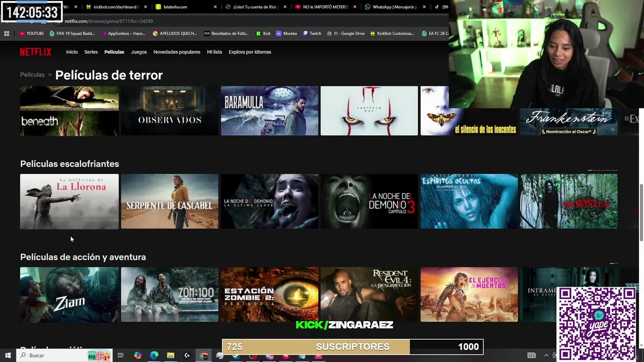Launch Microsoft Edge from taskbar
Screen dimensions: 644x362
[x=154, y=355]
